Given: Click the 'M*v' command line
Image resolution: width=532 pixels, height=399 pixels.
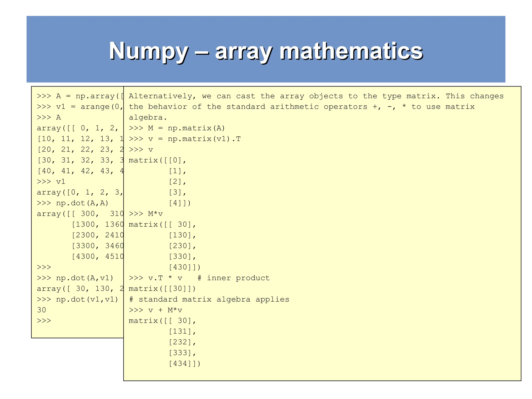Looking at the screenshot, I should pyautogui.click(x=155, y=214).
